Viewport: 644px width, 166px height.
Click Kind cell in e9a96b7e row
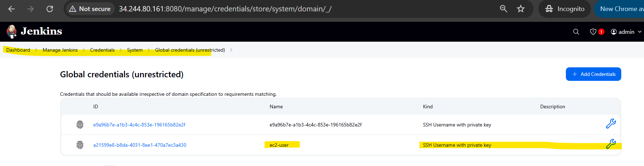tap(457, 125)
